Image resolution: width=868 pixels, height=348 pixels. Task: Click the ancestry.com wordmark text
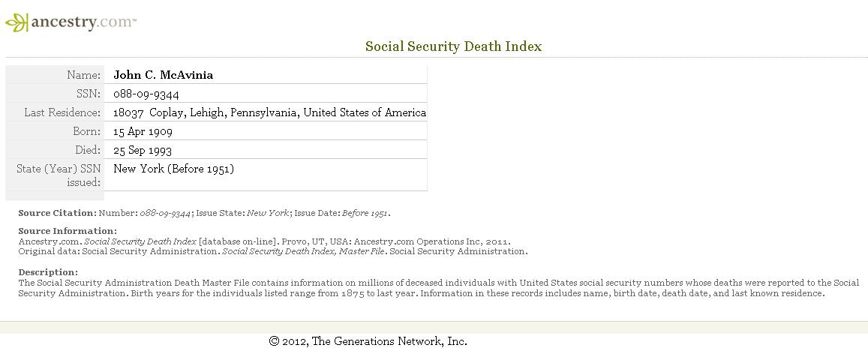click(83, 22)
